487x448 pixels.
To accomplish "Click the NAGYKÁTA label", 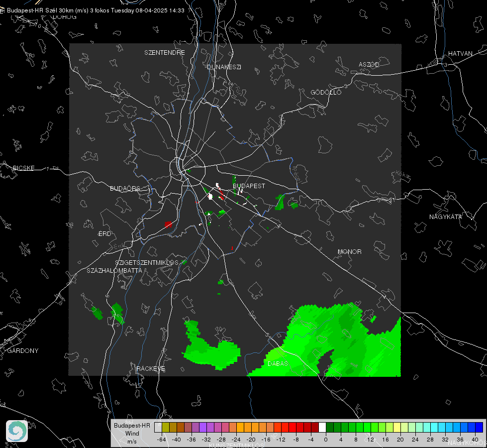I will pos(446,217).
